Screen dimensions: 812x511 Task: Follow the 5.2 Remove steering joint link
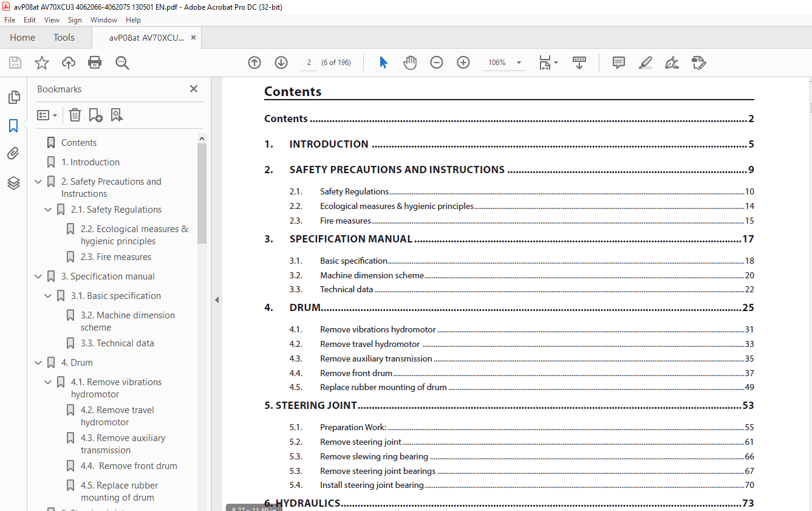pos(522,442)
